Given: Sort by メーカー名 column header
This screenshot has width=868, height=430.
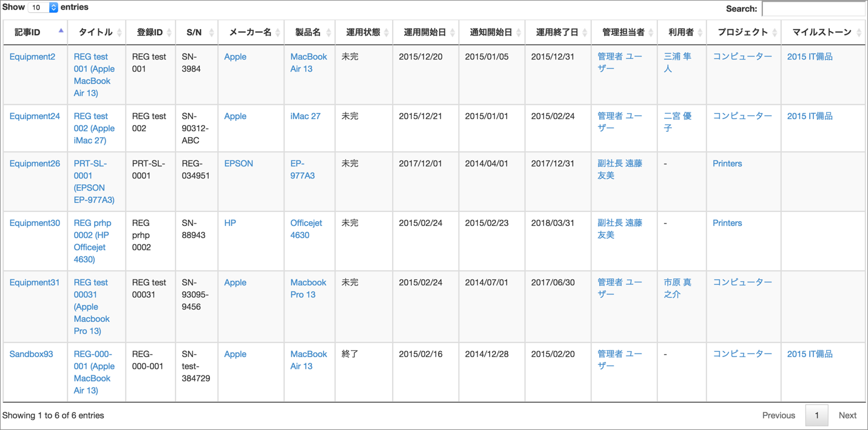Looking at the screenshot, I should pyautogui.click(x=251, y=32).
